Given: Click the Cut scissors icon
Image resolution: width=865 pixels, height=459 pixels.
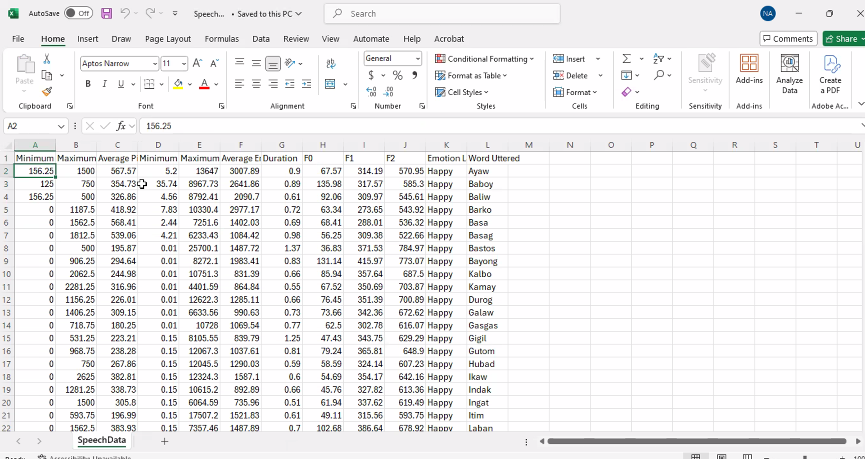Looking at the screenshot, I should [x=47, y=59].
